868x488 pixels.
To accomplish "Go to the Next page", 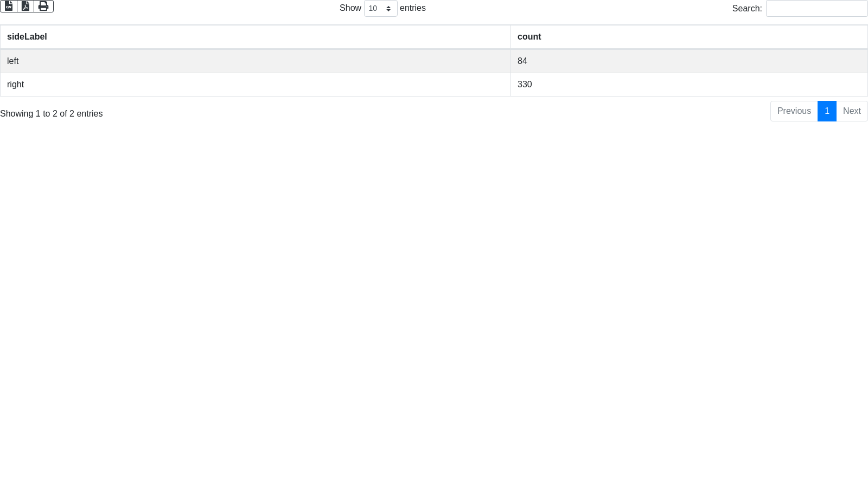I will [852, 111].
